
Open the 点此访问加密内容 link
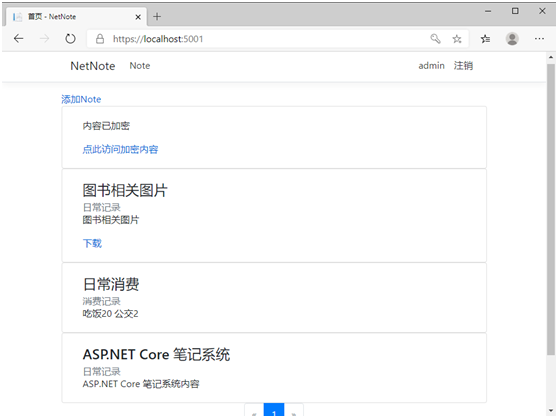120,149
